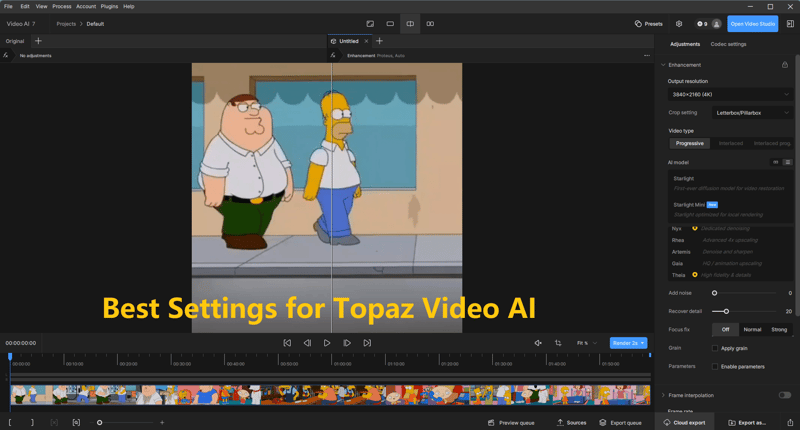Jump to the start of the clip
Image resolution: width=800 pixels, height=430 pixels.
point(287,343)
